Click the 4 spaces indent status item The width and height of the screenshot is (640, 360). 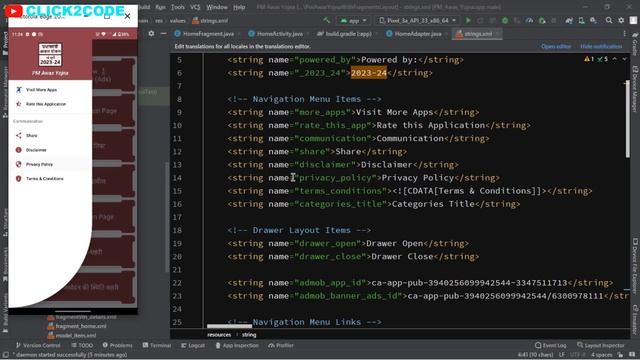pos(602,355)
